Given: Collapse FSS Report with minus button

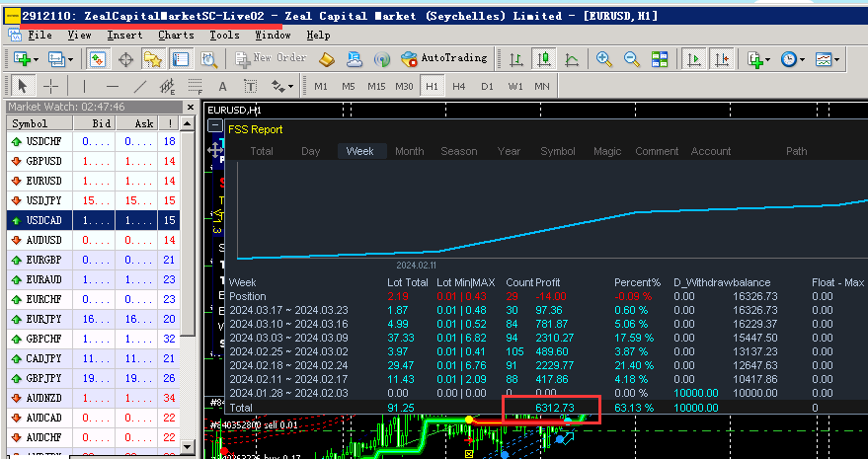Looking at the screenshot, I should pos(216,126).
